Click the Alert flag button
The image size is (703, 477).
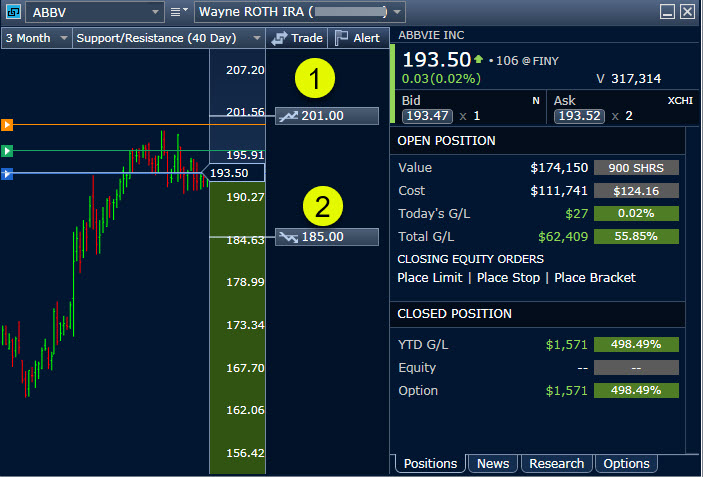357,38
